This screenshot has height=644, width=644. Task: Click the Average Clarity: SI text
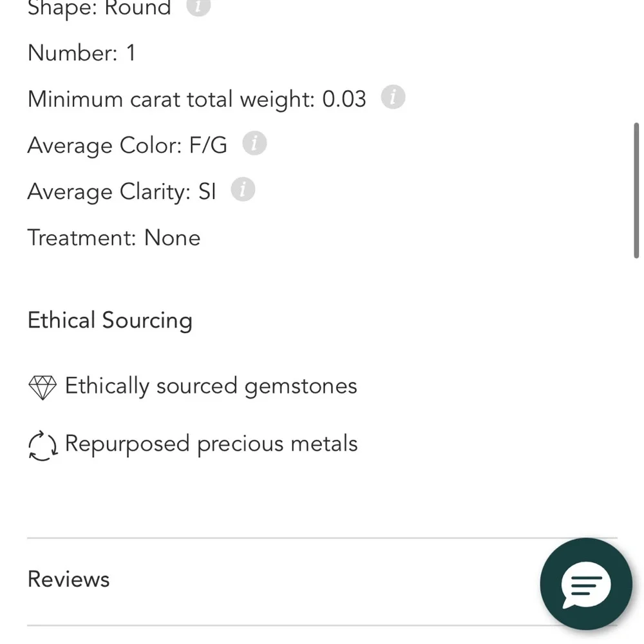122,191
